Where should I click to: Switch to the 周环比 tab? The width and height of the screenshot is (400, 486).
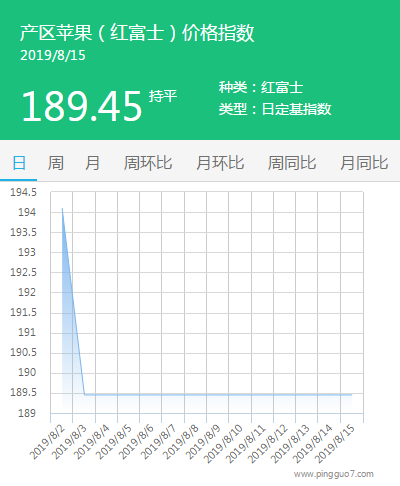click(148, 163)
